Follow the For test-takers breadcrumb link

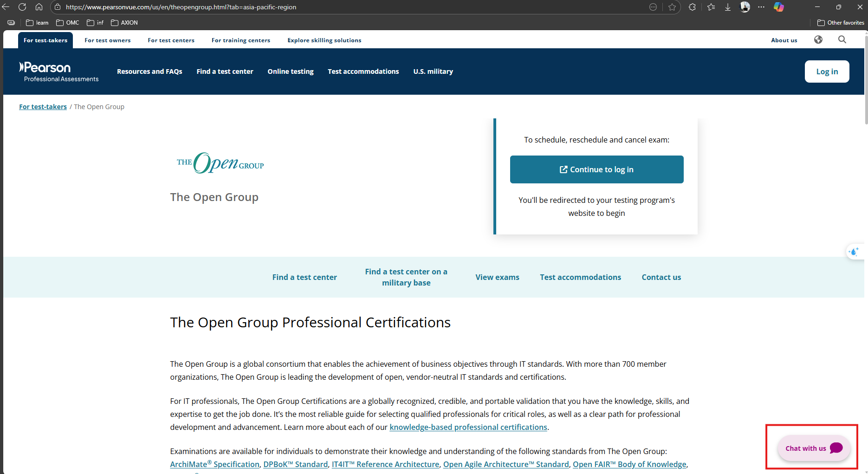43,107
